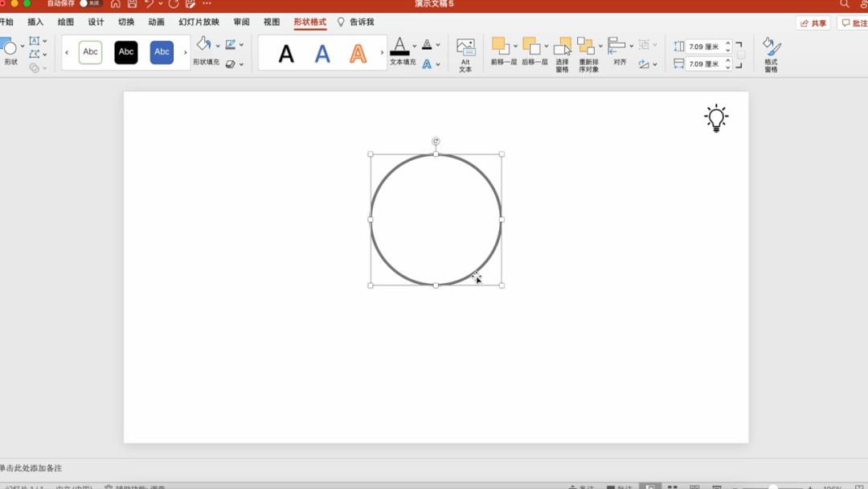Open the Undo history dropdown arrow
868x489 pixels.
pyautogui.click(x=160, y=4)
